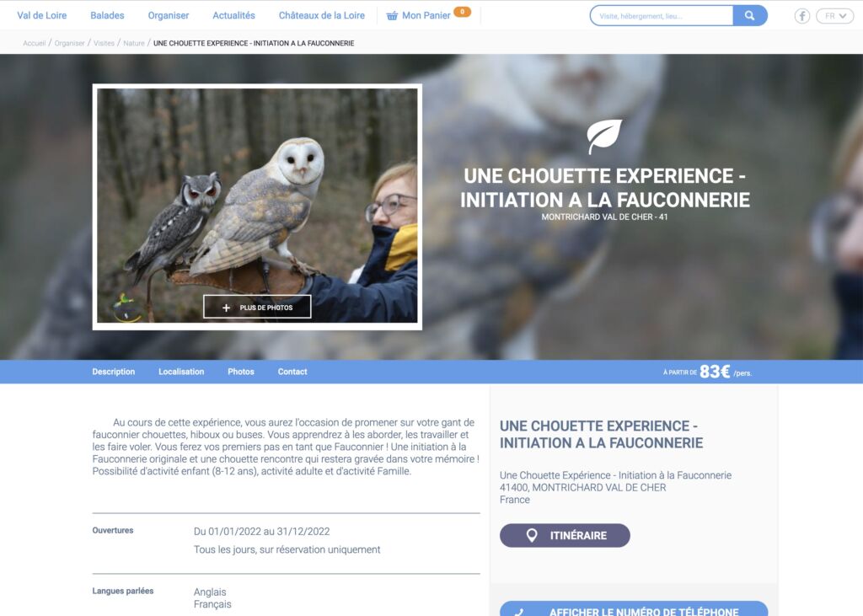The height and width of the screenshot is (616, 863).
Task: Go to Accueil breadcrumb link
Action: pos(34,43)
